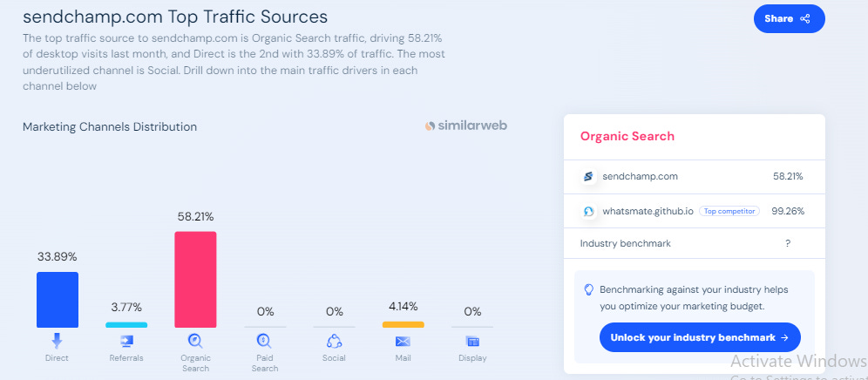
Task: Select the cyan Referrals bar
Action: (126, 325)
